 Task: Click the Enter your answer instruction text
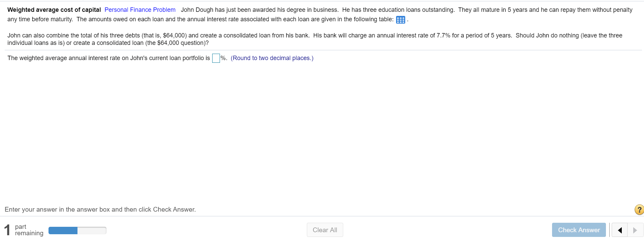point(100,209)
